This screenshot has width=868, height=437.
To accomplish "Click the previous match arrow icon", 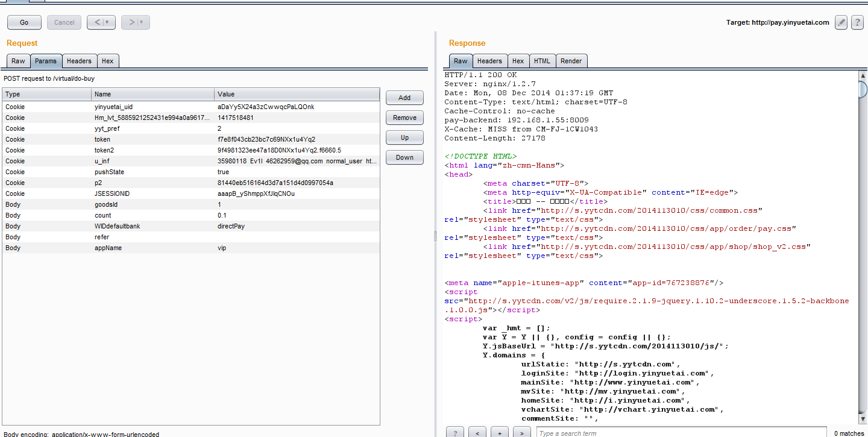I will [477, 433].
